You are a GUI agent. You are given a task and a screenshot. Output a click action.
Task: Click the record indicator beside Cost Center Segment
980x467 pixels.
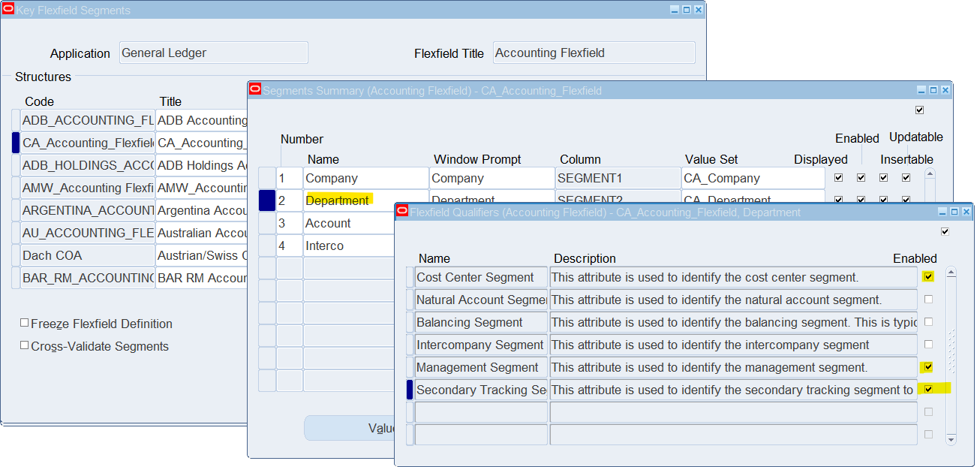pos(410,277)
